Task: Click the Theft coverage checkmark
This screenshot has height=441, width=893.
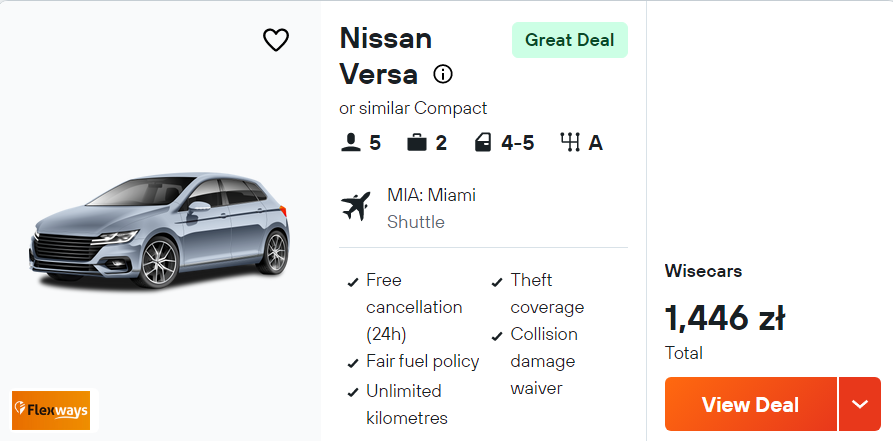Action: click(x=497, y=282)
